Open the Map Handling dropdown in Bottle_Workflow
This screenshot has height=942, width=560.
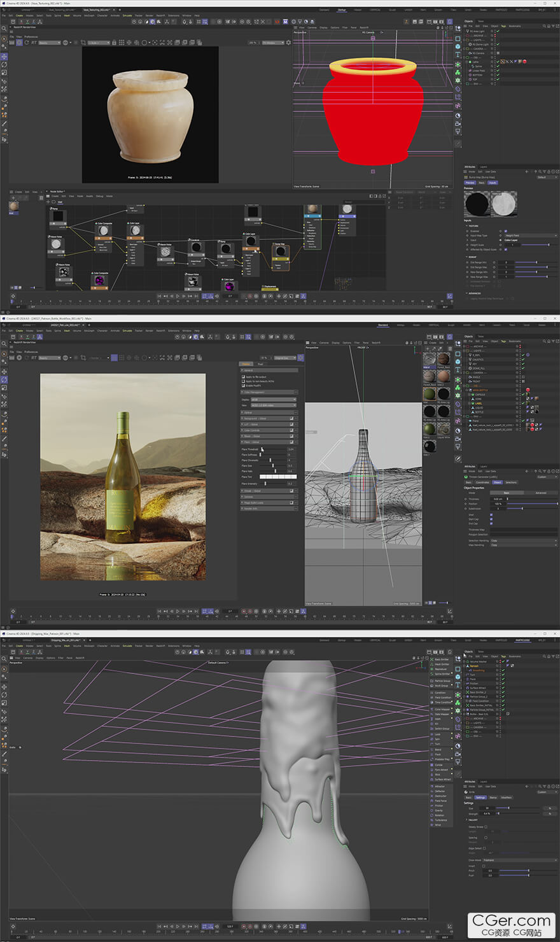click(524, 545)
